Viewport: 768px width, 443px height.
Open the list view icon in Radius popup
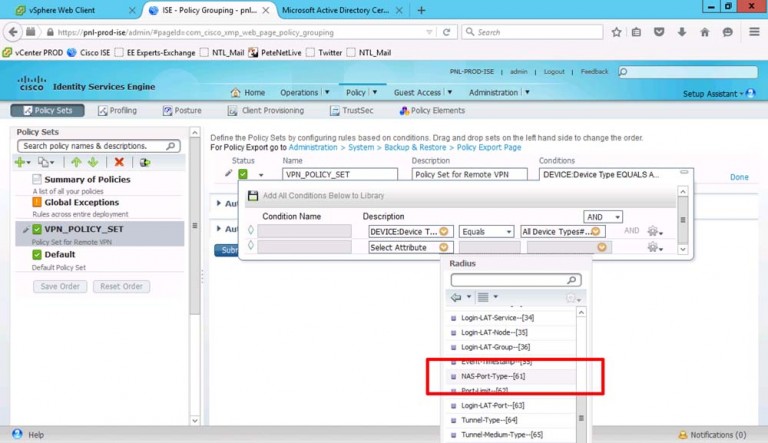[x=483, y=297]
